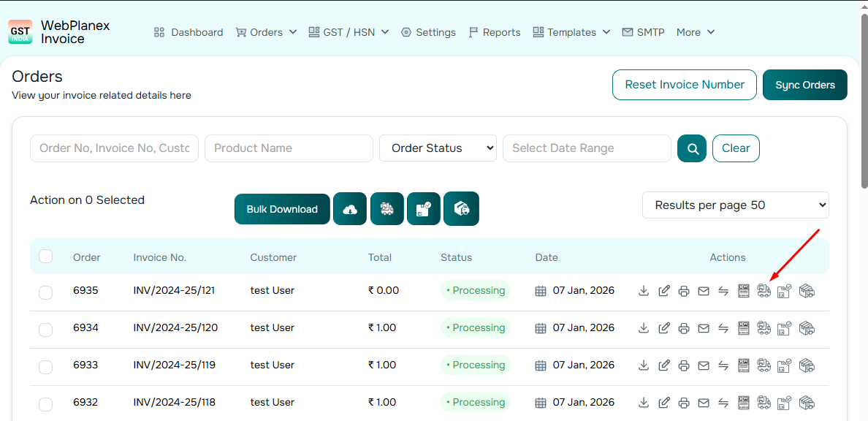Tick the select-all checkbox in table header

[45, 257]
